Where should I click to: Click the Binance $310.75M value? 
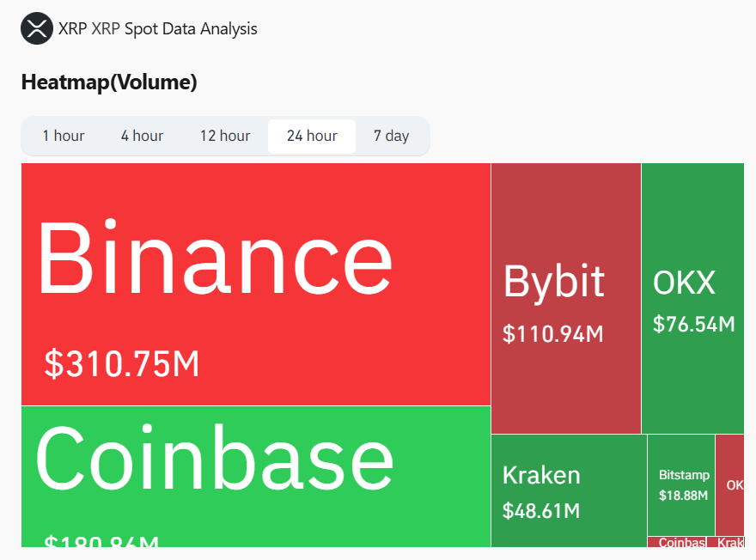(x=121, y=364)
